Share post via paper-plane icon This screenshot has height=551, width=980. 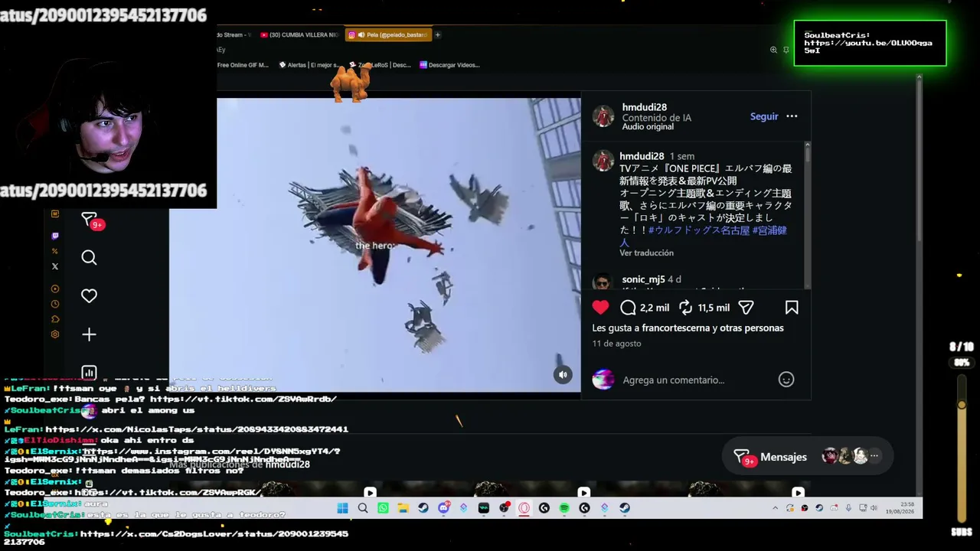tap(746, 308)
